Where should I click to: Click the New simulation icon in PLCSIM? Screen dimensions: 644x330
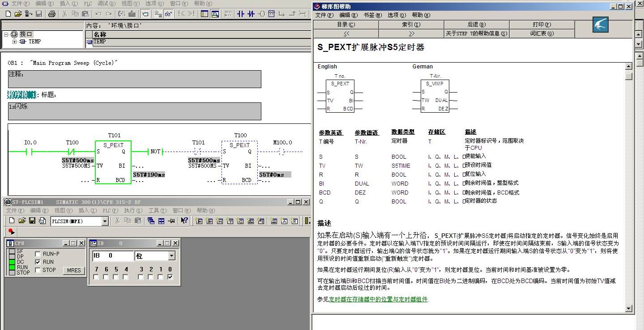[x=12, y=221]
